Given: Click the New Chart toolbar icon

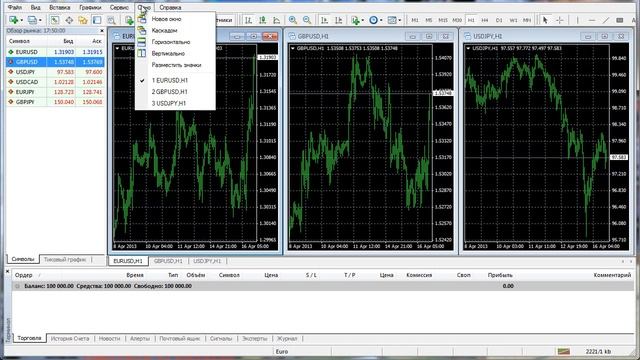Looking at the screenshot, I should coord(13,20).
